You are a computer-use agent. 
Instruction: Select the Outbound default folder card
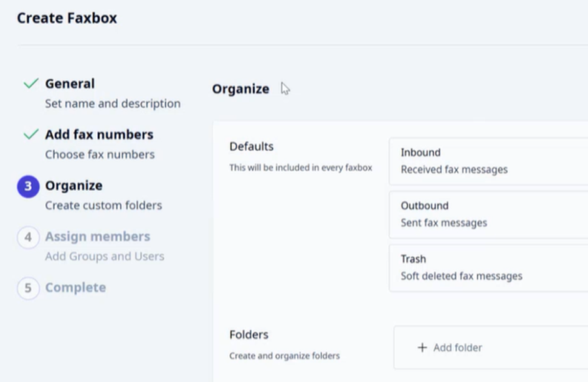488,214
